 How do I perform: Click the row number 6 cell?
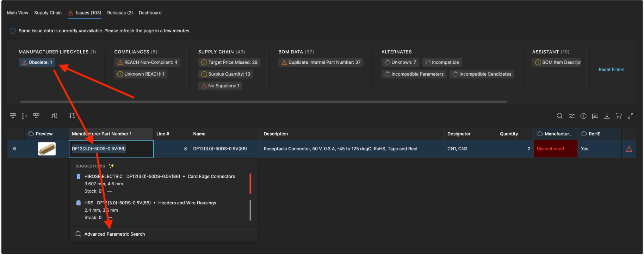16,149
